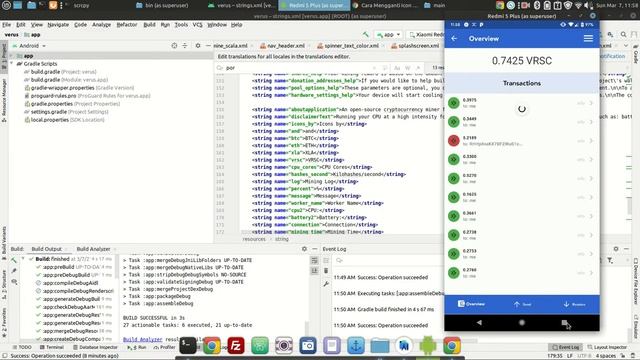Open the hamburger menu in phone app

(x=588, y=38)
